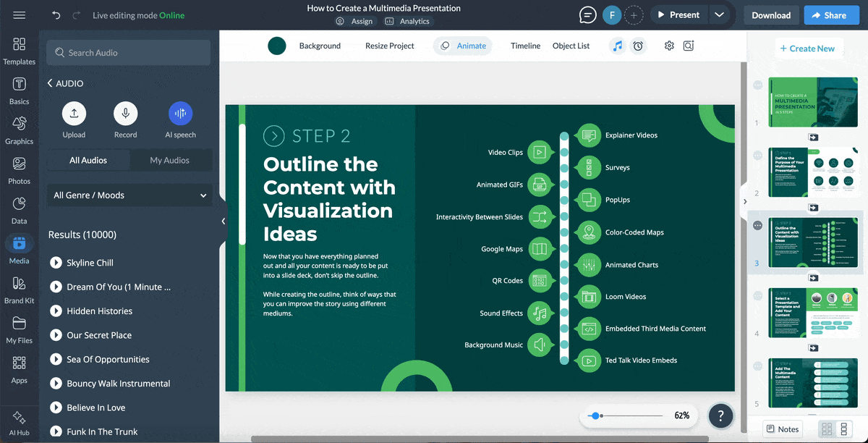Click the slide background color swatch
Image resolution: width=868 pixels, height=443 pixels.
tap(277, 46)
